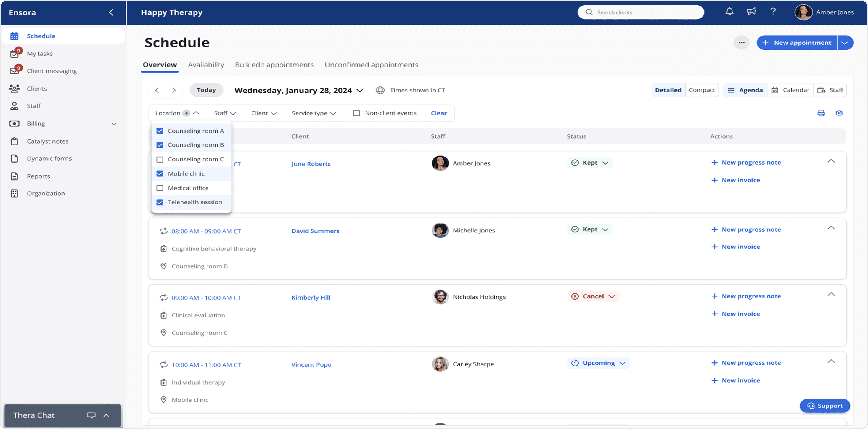Viewport: 868px width, 429px height.
Task: Select the Clients icon in the sidebar
Action: pos(14,88)
